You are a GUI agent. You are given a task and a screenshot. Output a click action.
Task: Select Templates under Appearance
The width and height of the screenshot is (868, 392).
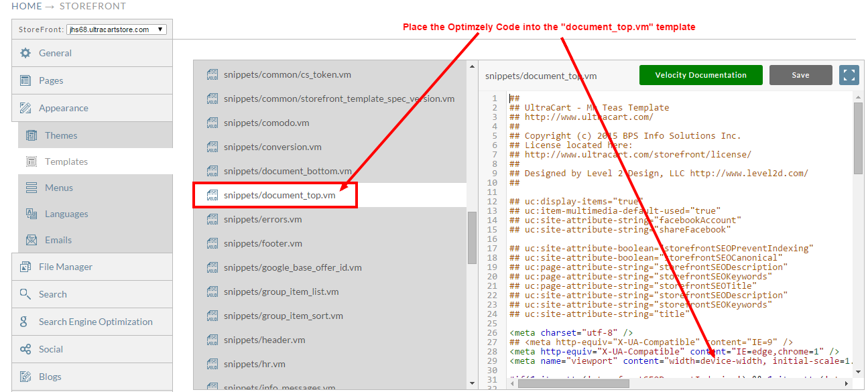point(95,161)
